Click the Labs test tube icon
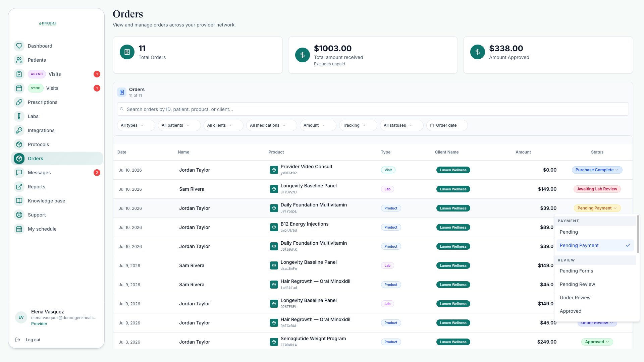644x362 pixels. point(19,116)
